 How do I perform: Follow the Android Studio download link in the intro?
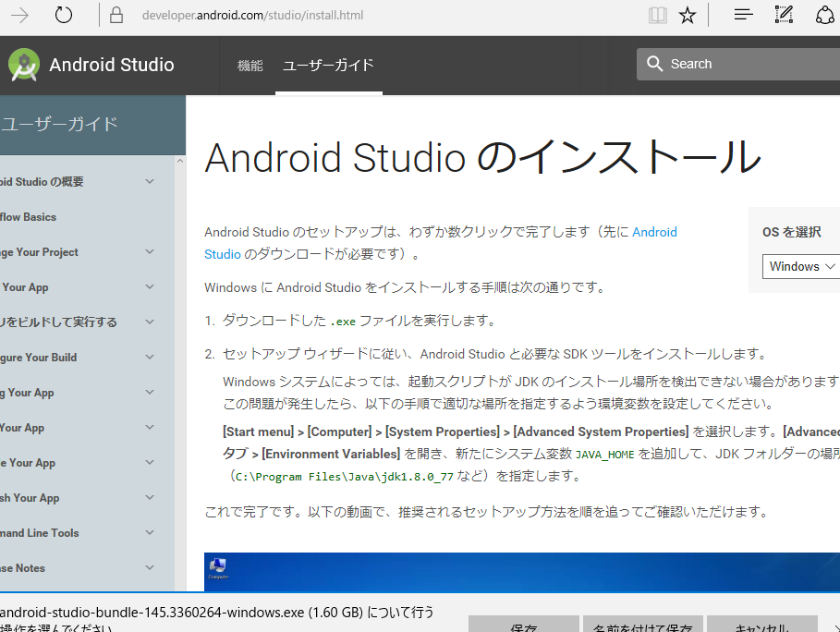pos(654,233)
